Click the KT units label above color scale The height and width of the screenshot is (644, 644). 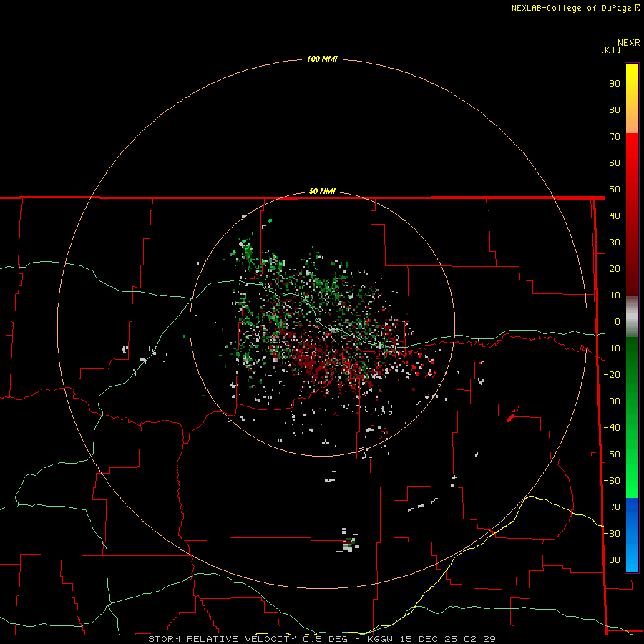coord(611,49)
